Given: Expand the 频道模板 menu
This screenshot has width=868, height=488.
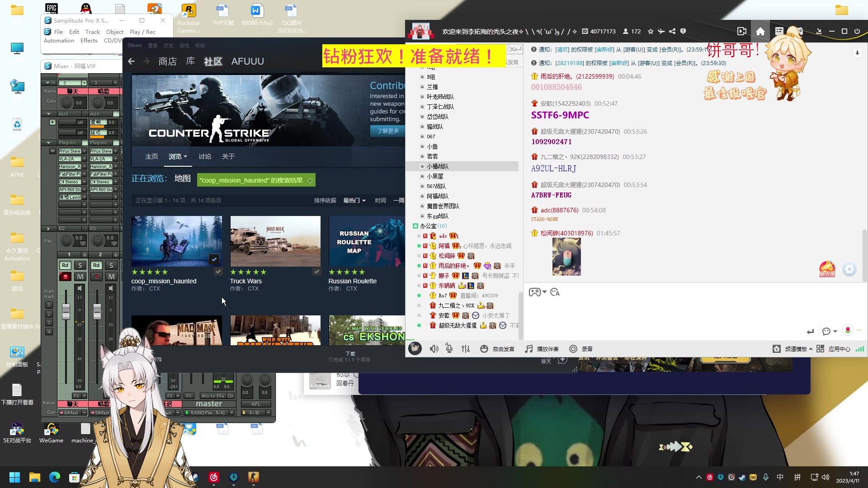Looking at the screenshot, I should pyautogui.click(x=799, y=349).
